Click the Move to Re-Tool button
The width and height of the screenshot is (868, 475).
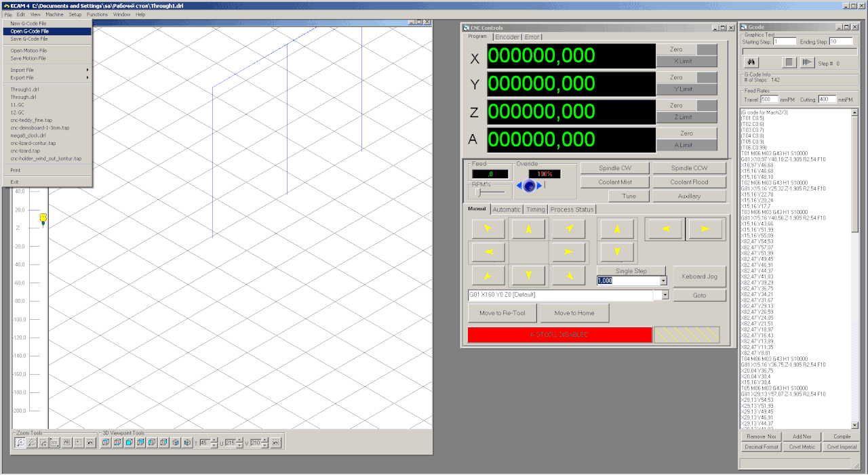point(502,313)
